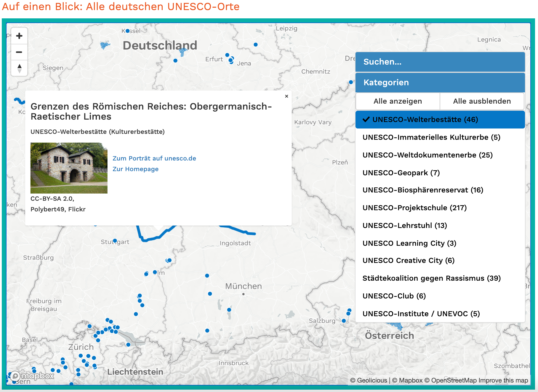
Task: Reset map bearing with compass button
Action: (19, 68)
